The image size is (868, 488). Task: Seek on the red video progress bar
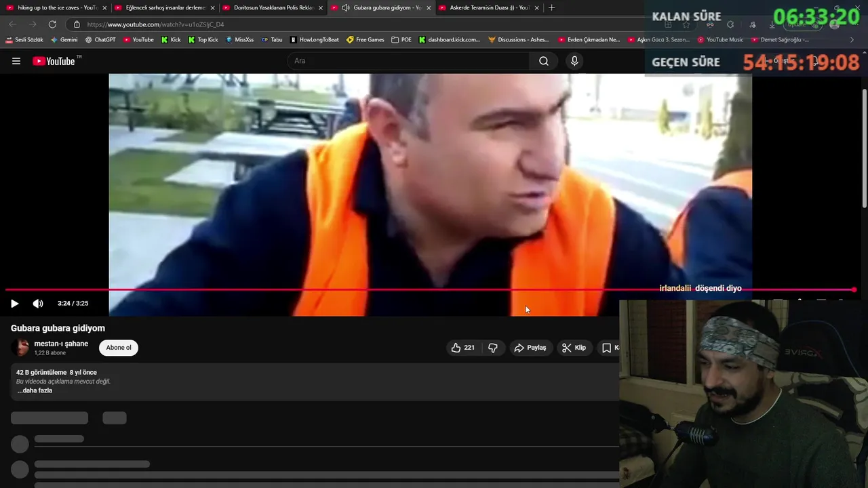point(430,289)
